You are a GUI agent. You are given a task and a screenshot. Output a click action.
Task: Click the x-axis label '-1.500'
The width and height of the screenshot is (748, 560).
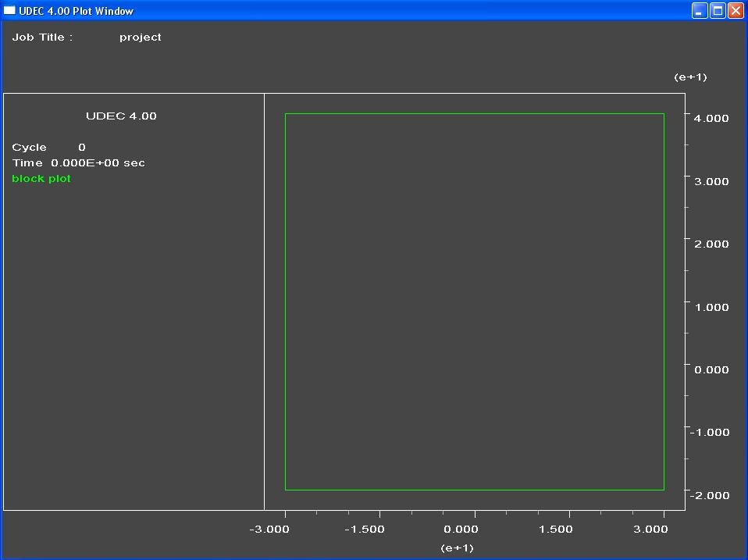coord(365,529)
